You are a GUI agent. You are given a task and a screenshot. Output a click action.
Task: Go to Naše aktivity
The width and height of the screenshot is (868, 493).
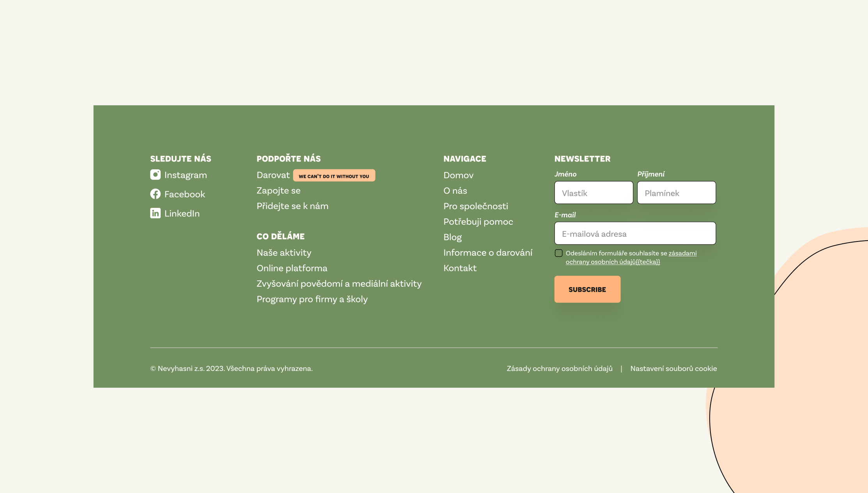(x=284, y=253)
